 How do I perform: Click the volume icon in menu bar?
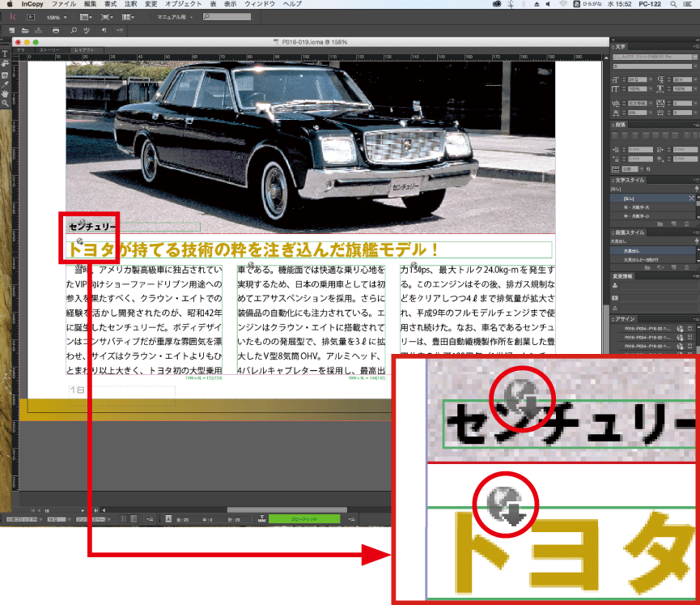click(548, 4)
